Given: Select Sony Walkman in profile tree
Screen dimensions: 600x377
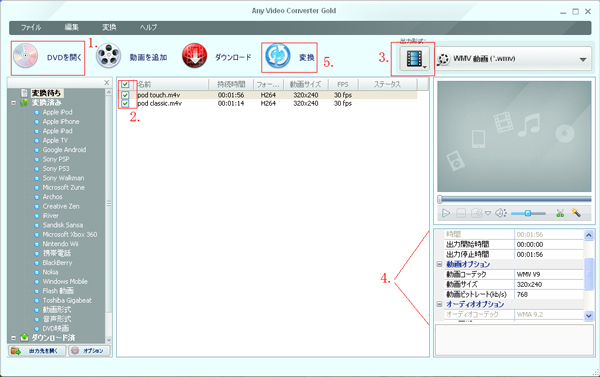Looking at the screenshot, I should pyautogui.click(x=63, y=178).
